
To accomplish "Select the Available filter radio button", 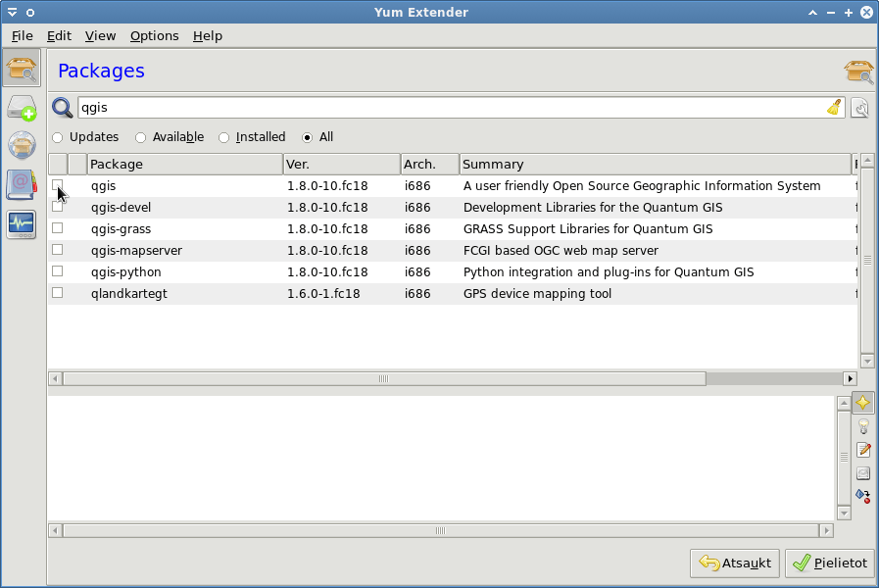I will pos(140,137).
